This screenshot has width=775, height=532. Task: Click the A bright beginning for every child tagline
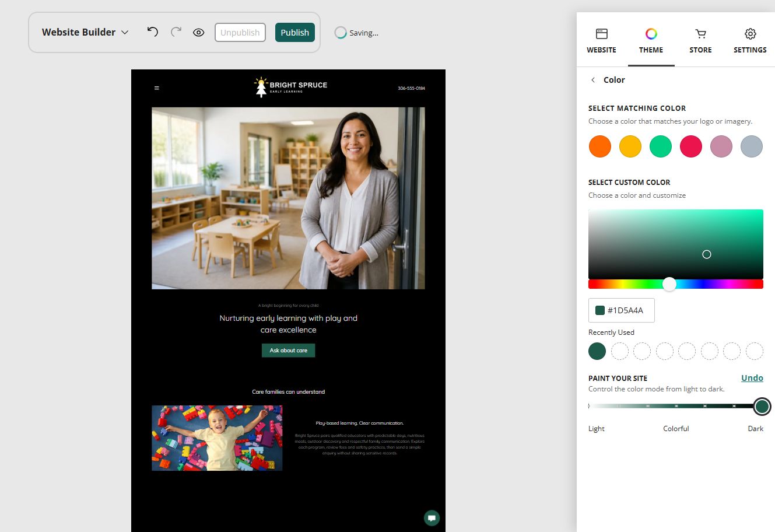[289, 306]
